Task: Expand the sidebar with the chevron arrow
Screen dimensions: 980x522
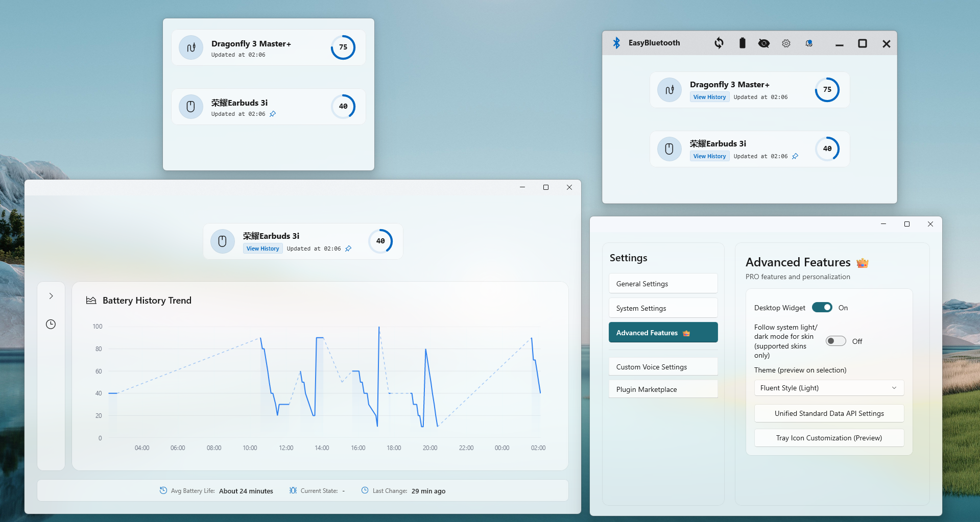Action: (51, 296)
